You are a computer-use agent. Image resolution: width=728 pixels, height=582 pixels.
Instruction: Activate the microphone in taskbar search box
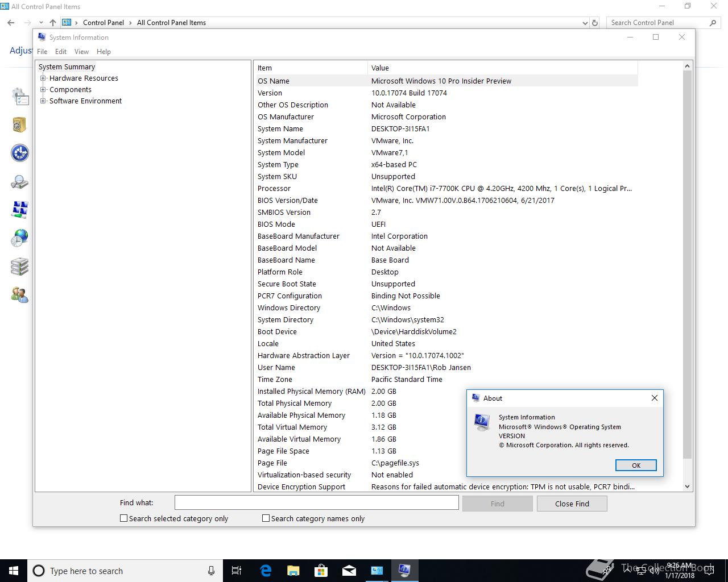point(211,571)
